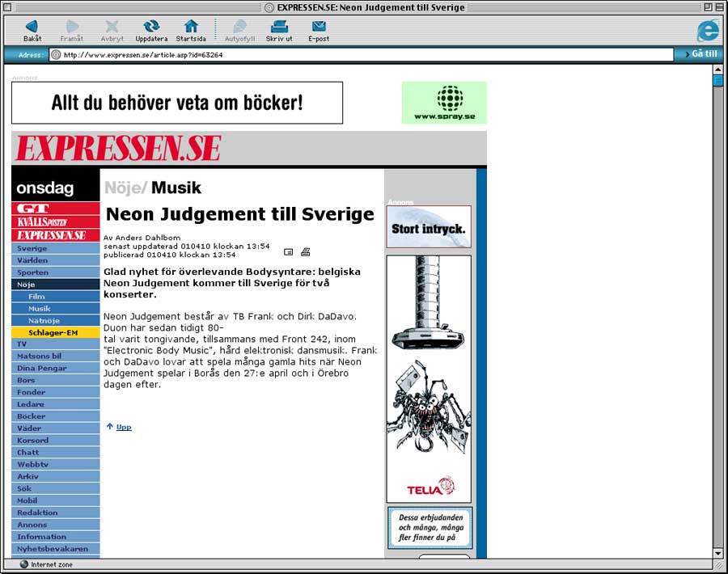Open the Schlager-EM item
Screen dimensions: 728x574
55,333
